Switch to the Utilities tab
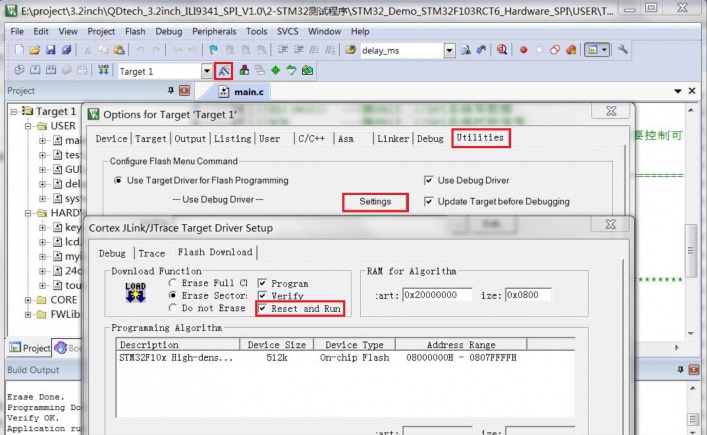 pyautogui.click(x=480, y=139)
